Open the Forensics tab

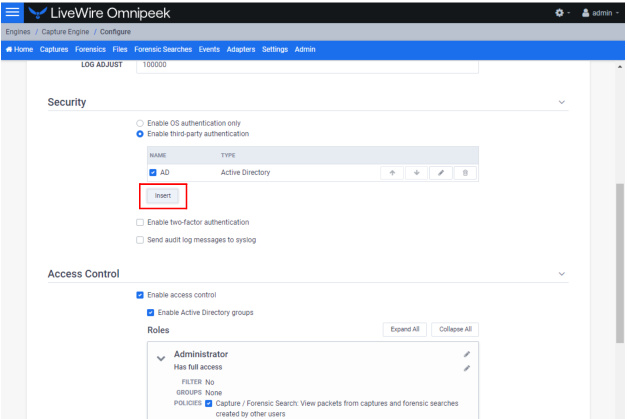(90, 49)
